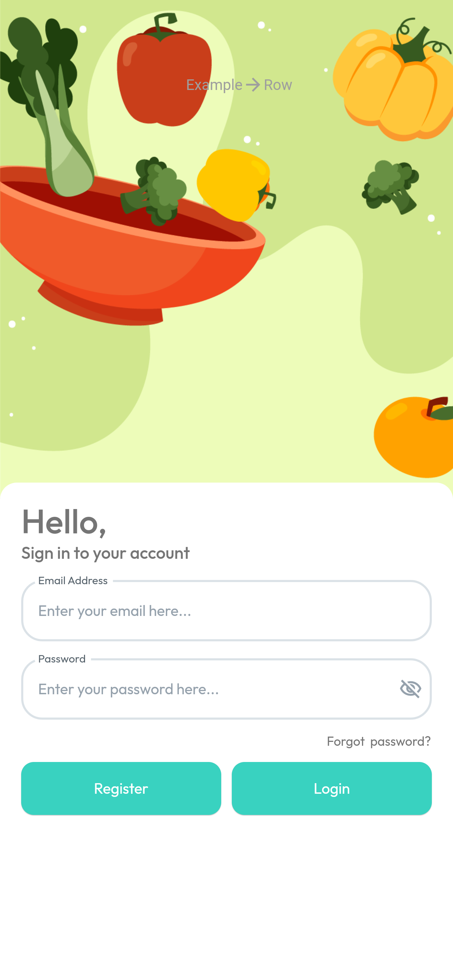Tap the Register button
The width and height of the screenshot is (453, 980).
[121, 788]
